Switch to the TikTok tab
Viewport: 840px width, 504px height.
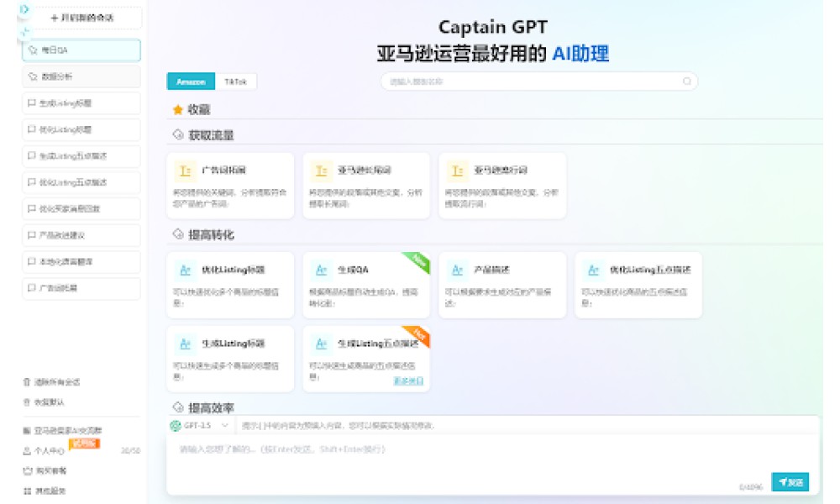236,81
